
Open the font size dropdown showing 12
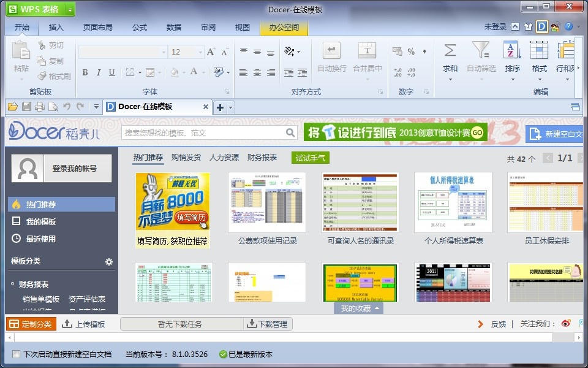202,51
